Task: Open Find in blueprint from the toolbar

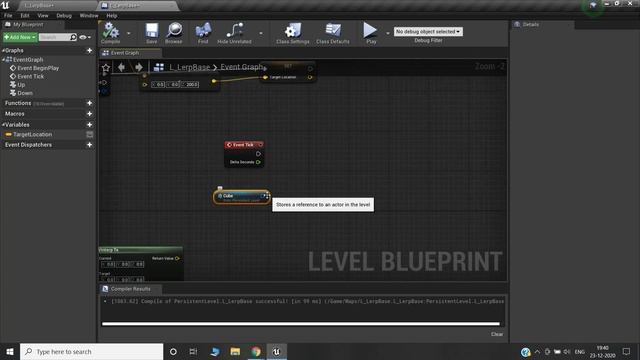Action: (203, 33)
